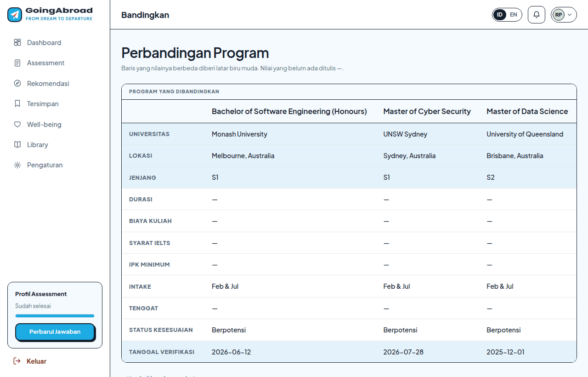Click the GoingAbroad paper plane logo
The height and width of the screenshot is (377, 588).
click(x=15, y=15)
